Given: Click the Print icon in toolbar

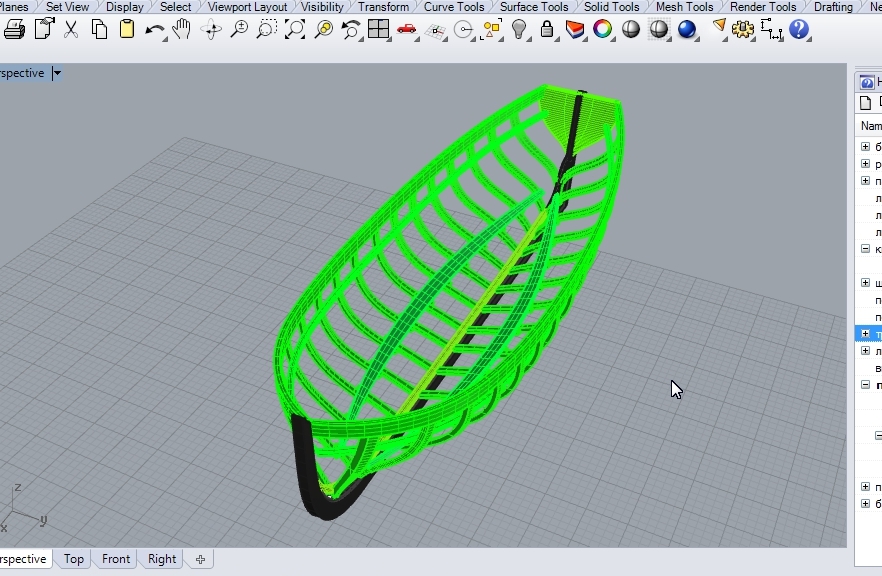Looking at the screenshot, I should click(14, 29).
